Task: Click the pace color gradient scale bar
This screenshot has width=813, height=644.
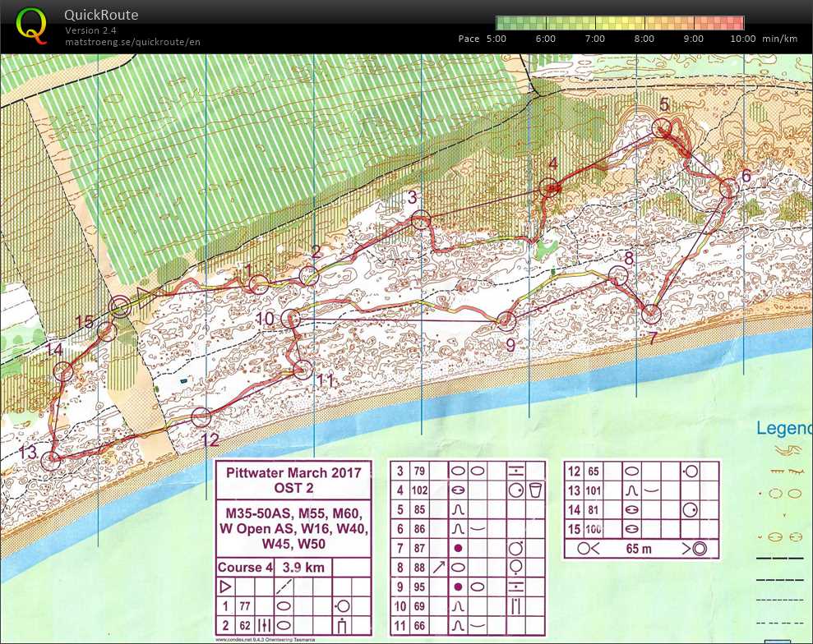Action: tap(620, 23)
